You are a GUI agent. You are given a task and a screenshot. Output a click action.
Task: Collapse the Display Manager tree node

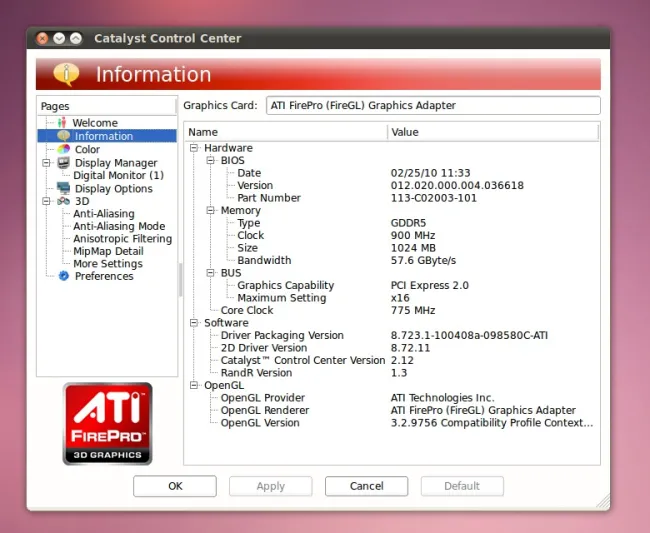tap(46, 162)
